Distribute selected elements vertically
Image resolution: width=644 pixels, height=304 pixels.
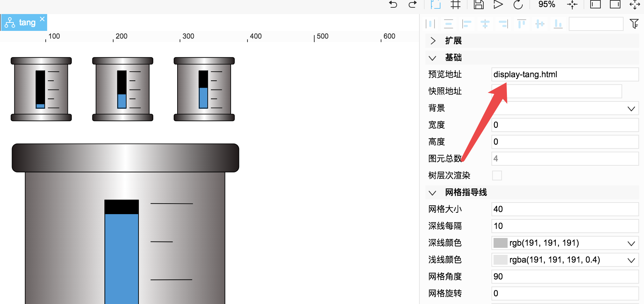click(449, 24)
